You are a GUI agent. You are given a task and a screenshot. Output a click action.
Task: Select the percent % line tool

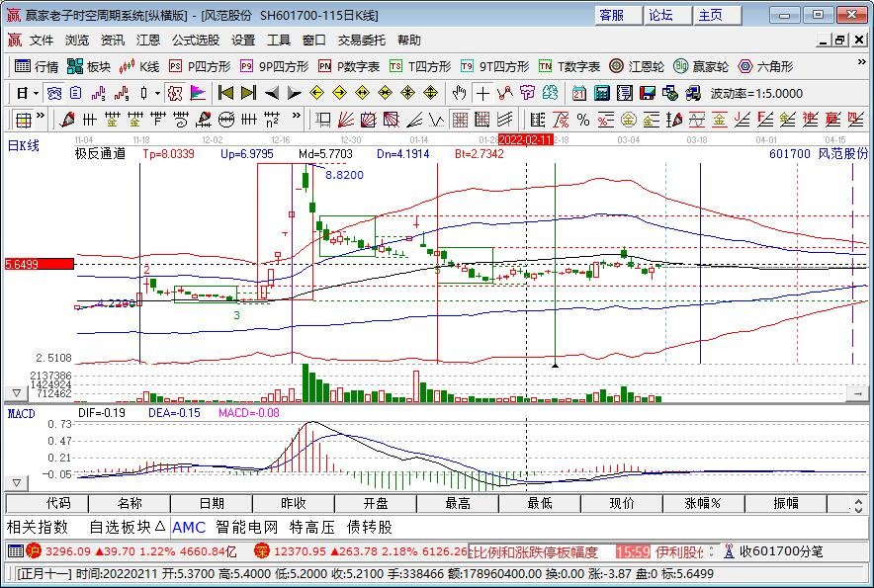(x=583, y=120)
